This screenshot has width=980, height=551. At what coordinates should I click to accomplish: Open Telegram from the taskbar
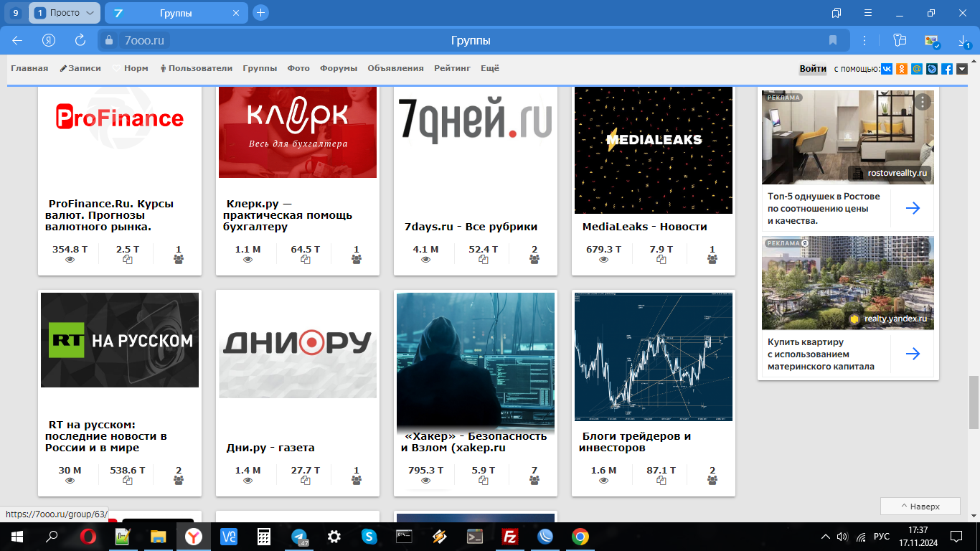[300, 537]
